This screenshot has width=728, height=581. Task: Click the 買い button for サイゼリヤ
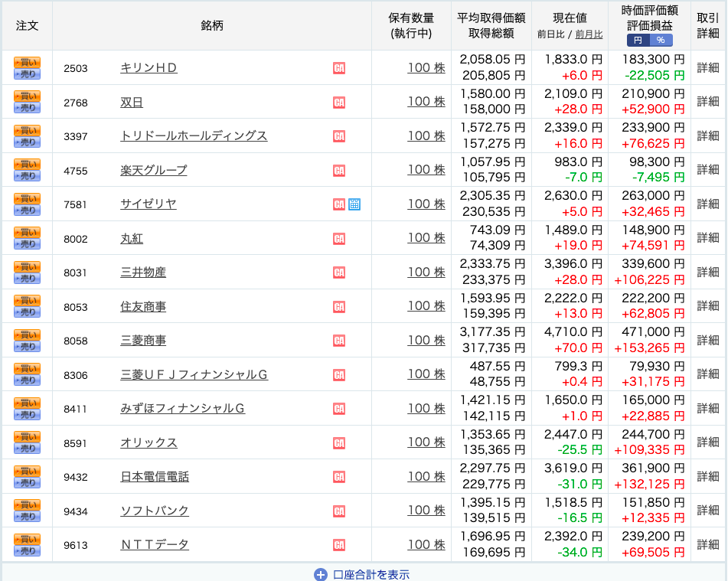27,198
